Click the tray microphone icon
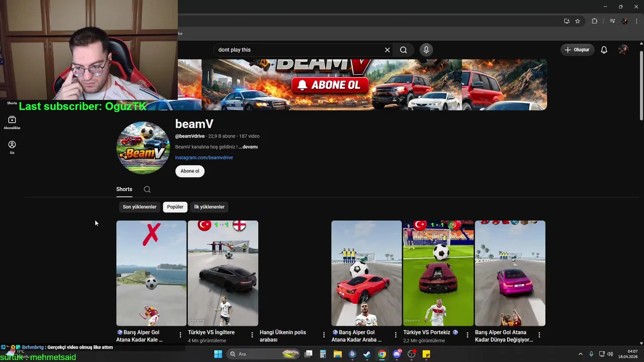The image size is (644, 362). tap(591, 354)
